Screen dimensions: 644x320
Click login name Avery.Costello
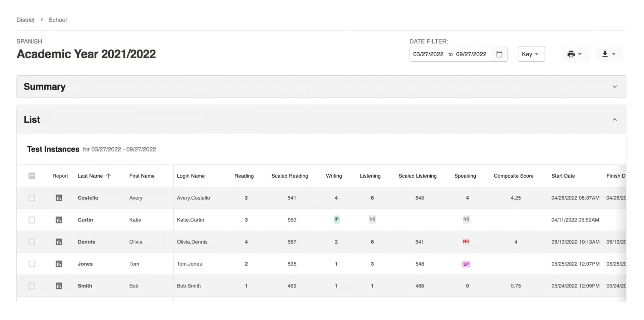coord(194,198)
